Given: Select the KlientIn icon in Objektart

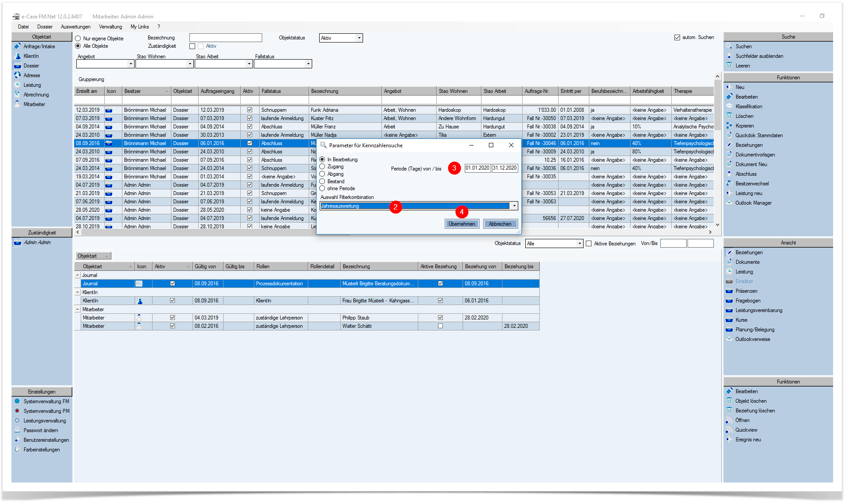Looking at the screenshot, I should click(17, 56).
